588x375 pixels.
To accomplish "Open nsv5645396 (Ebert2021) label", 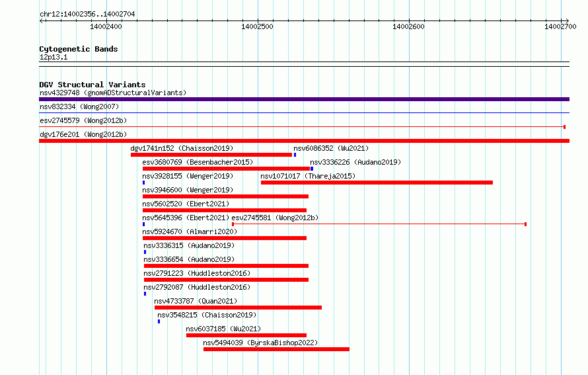I will 186,218.
